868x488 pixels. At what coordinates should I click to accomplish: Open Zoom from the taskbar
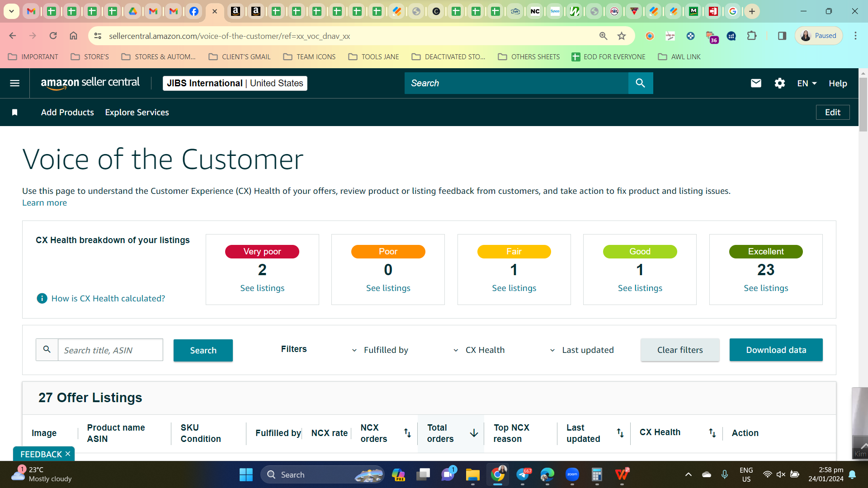pos(572,474)
